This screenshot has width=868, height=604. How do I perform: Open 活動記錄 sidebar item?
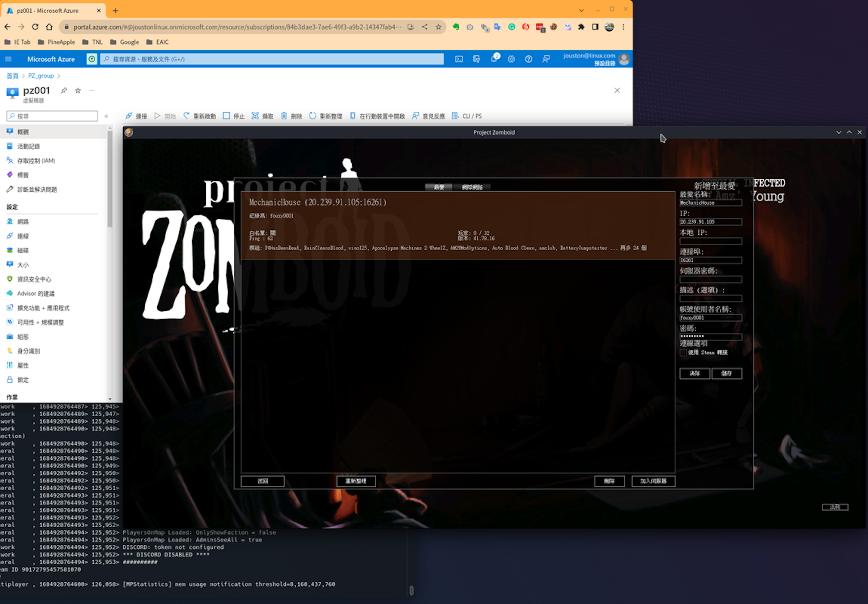(x=53, y=146)
